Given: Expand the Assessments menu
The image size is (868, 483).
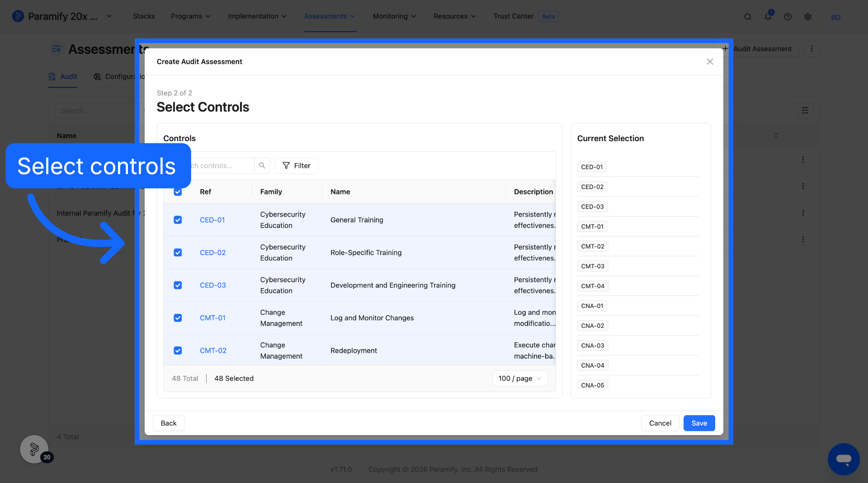Looking at the screenshot, I should [330, 16].
